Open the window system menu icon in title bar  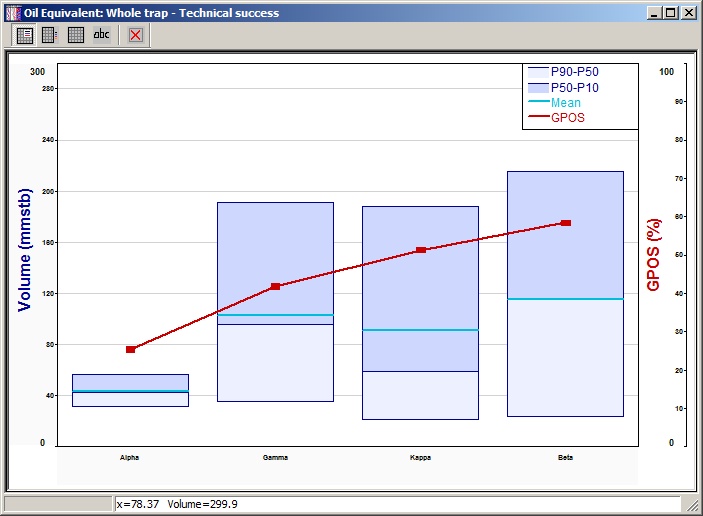[12, 13]
